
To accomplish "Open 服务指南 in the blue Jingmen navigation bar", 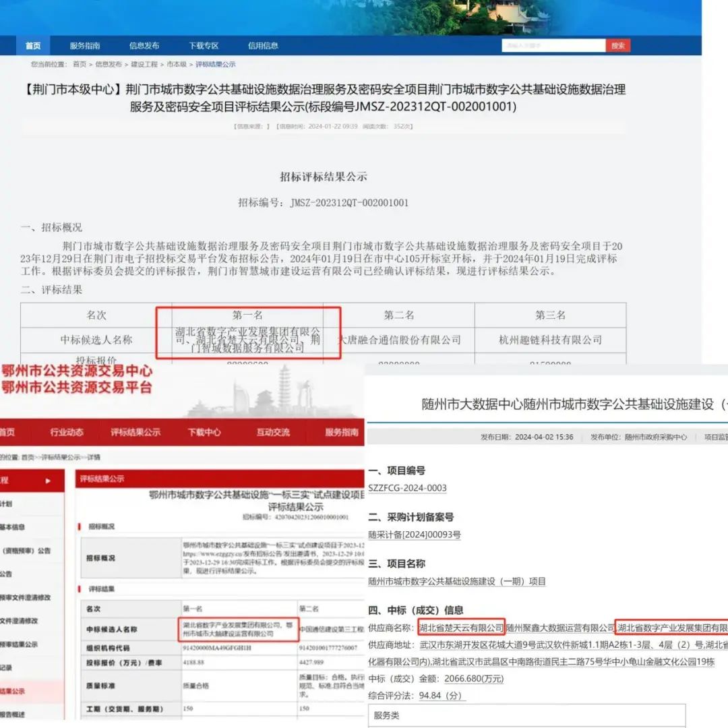I will 85,46.
